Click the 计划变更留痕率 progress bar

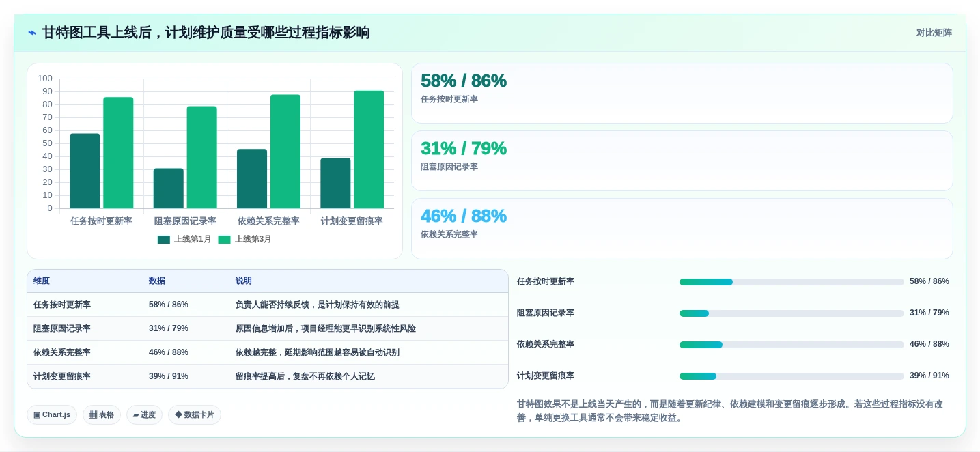point(792,376)
